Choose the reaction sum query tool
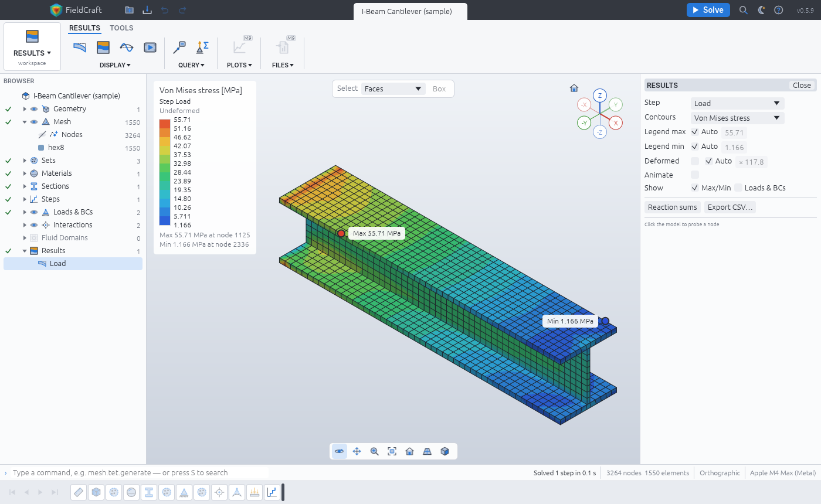 click(x=203, y=47)
